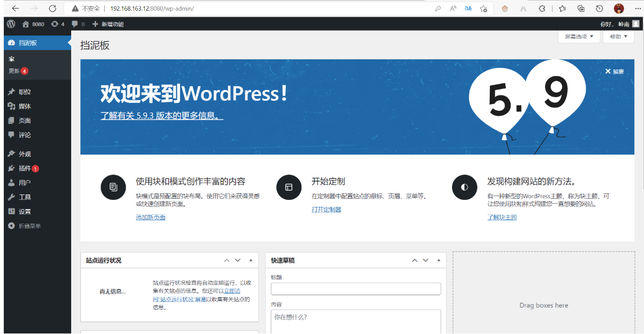Click the WordPress logo in admin bar
The height and width of the screenshot is (334, 644).
tap(11, 24)
